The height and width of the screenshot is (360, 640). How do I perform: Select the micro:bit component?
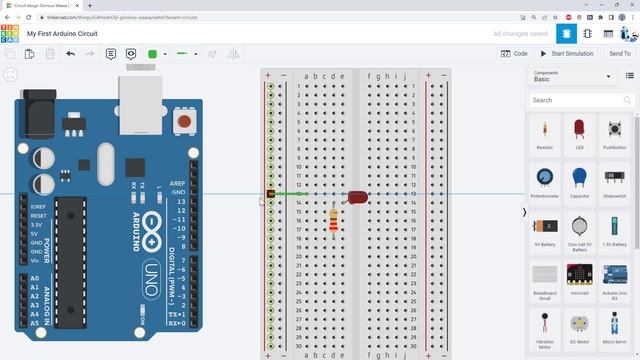579,280
